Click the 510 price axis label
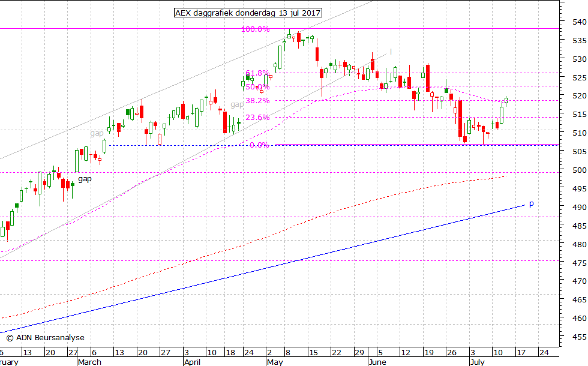 580,133
